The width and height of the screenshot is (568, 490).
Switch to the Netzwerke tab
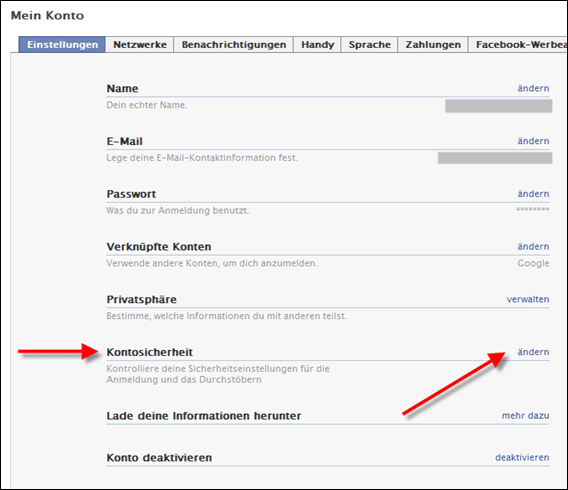click(140, 45)
